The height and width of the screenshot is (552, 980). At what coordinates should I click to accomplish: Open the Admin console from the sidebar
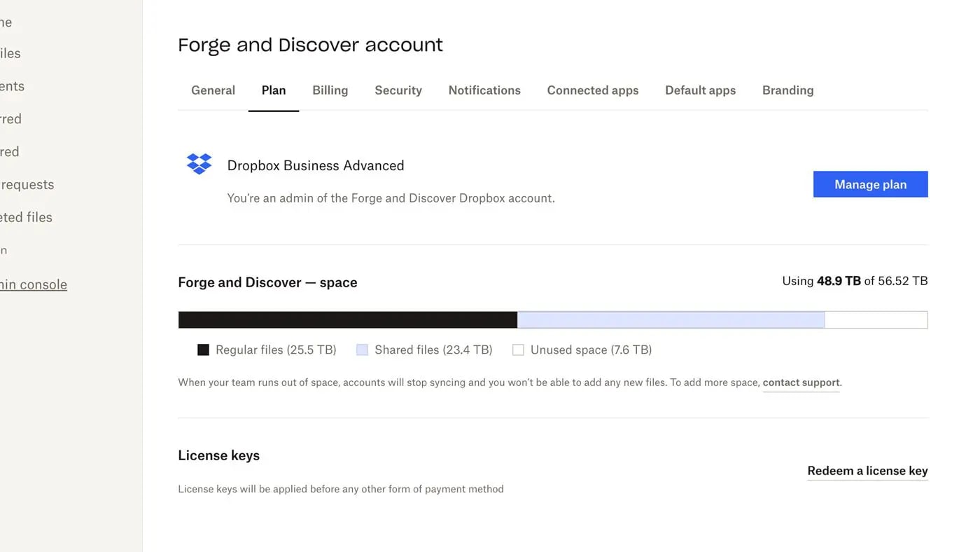click(x=34, y=284)
